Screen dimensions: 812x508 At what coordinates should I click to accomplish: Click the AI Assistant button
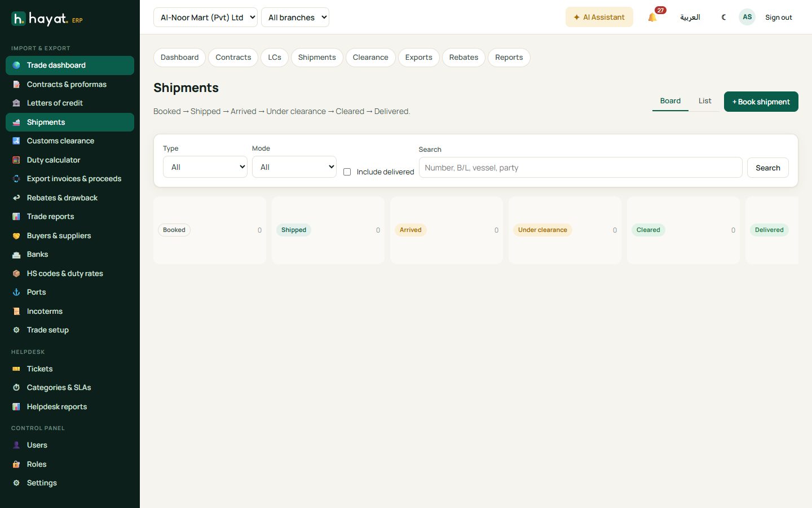click(x=599, y=17)
